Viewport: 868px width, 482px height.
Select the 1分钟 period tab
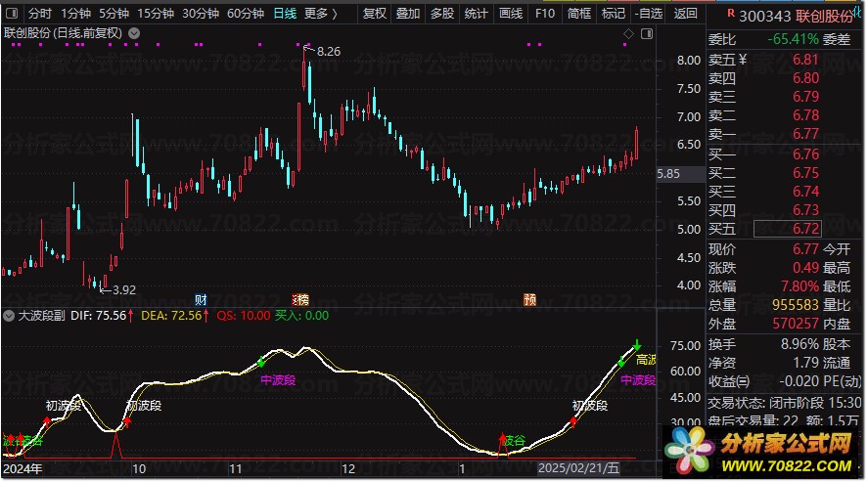point(75,14)
